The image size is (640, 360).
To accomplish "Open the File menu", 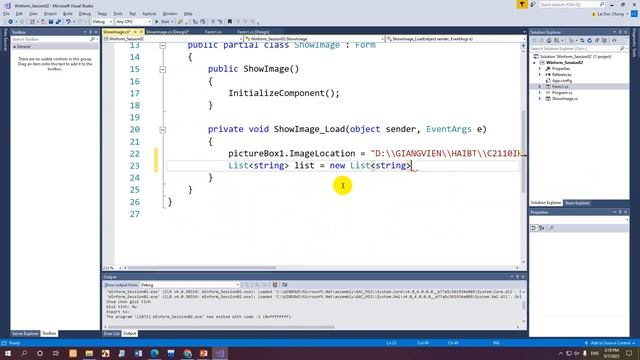I will point(6,13).
